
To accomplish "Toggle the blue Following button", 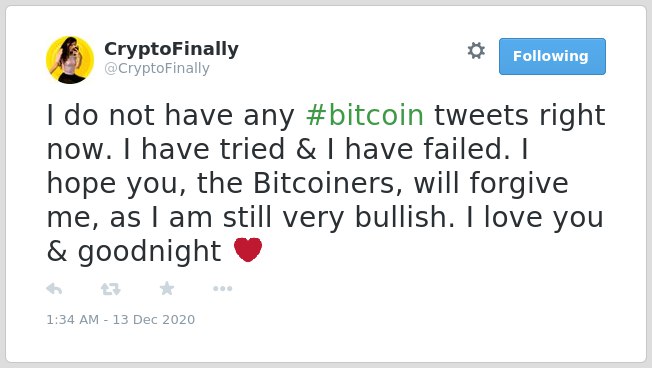I will [552, 56].
